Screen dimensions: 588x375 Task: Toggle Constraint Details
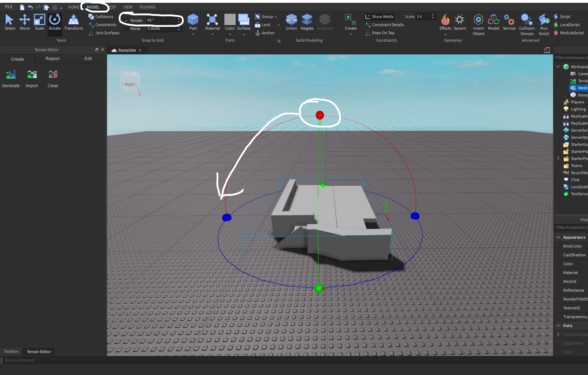point(384,25)
